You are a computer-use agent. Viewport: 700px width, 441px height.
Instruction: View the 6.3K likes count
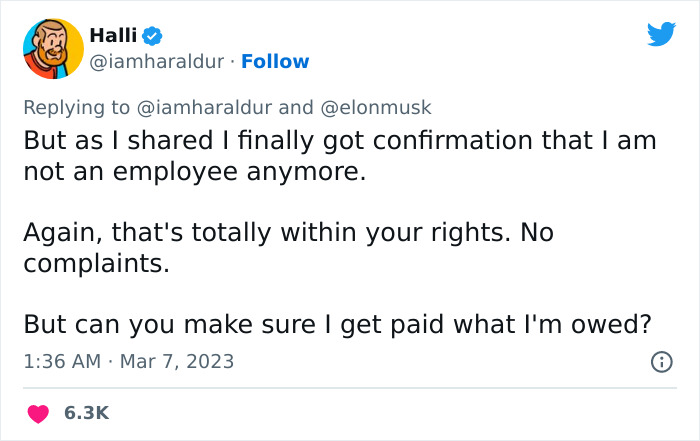(87, 412)
